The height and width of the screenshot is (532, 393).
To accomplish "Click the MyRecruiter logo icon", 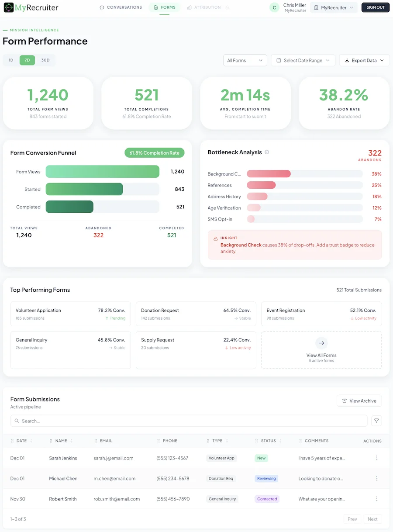I will pos(8,7).
